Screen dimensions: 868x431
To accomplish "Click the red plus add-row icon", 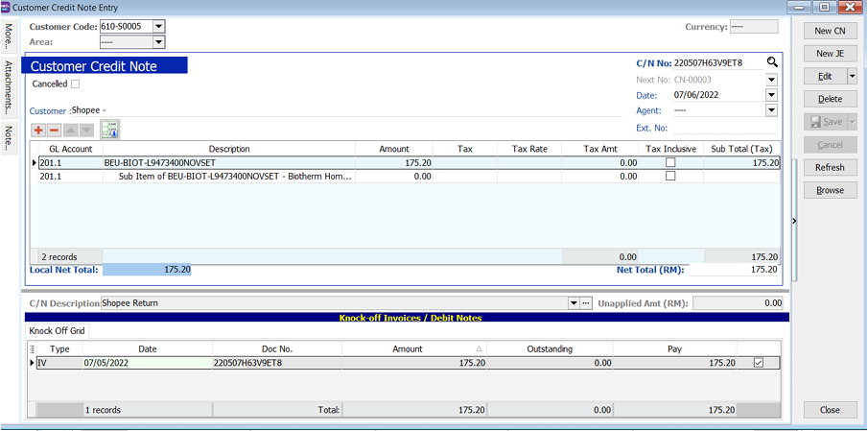I will [x=38, y=130].
